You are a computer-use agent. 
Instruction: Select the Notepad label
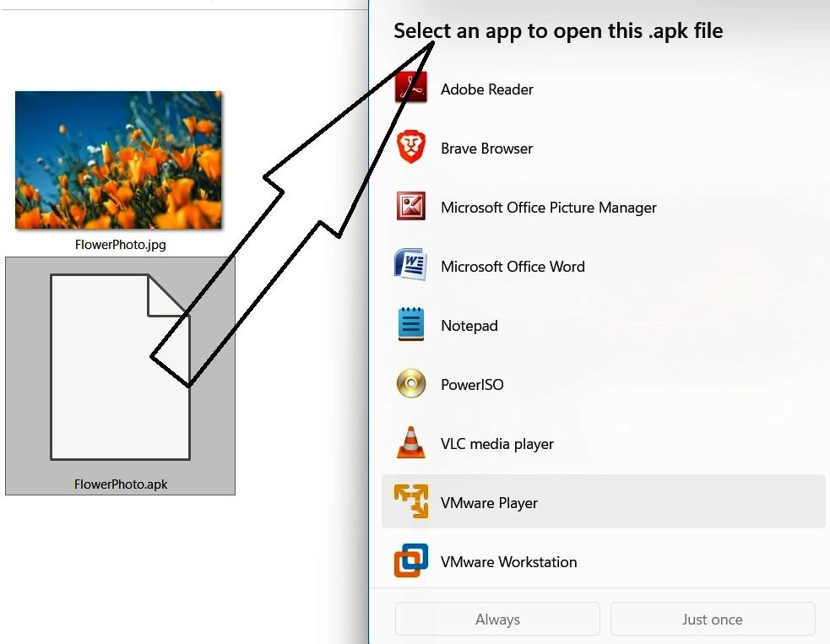coord(469,326)
